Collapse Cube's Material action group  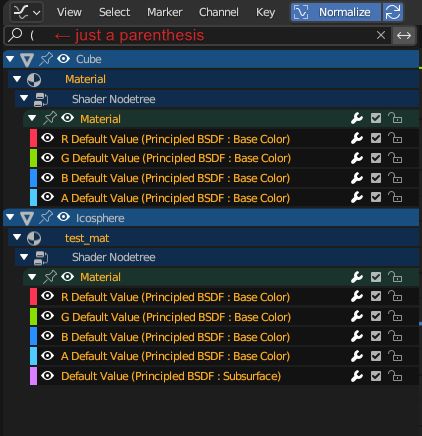[x=32, y=118]
